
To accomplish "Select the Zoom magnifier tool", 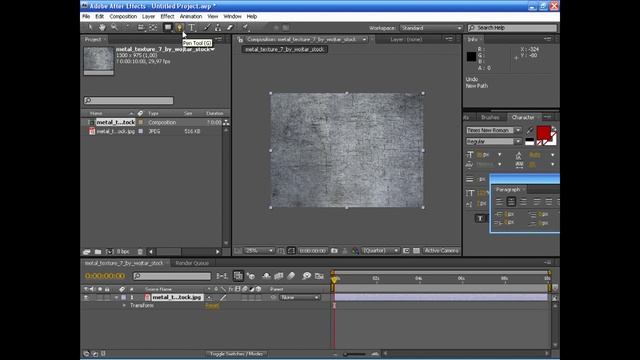I will tap(114, 27).
